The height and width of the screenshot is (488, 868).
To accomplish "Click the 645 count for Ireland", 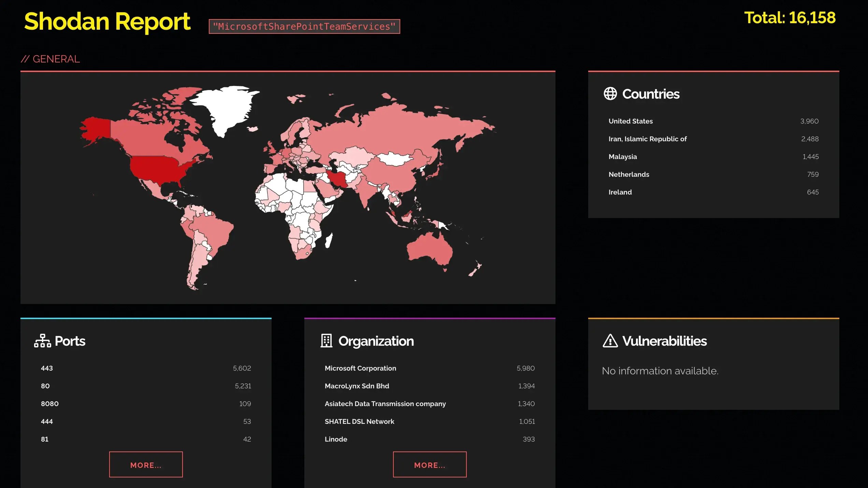I will [x=813, y=192].
